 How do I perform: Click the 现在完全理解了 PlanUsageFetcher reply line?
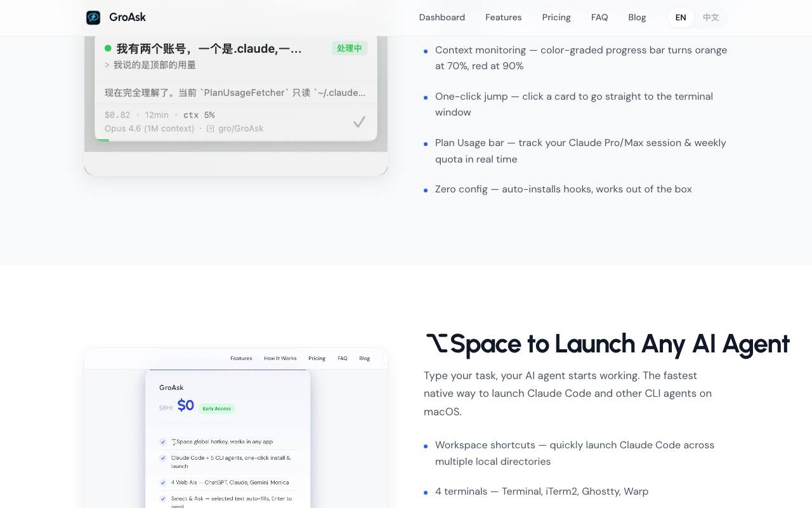tap(235, 93)
